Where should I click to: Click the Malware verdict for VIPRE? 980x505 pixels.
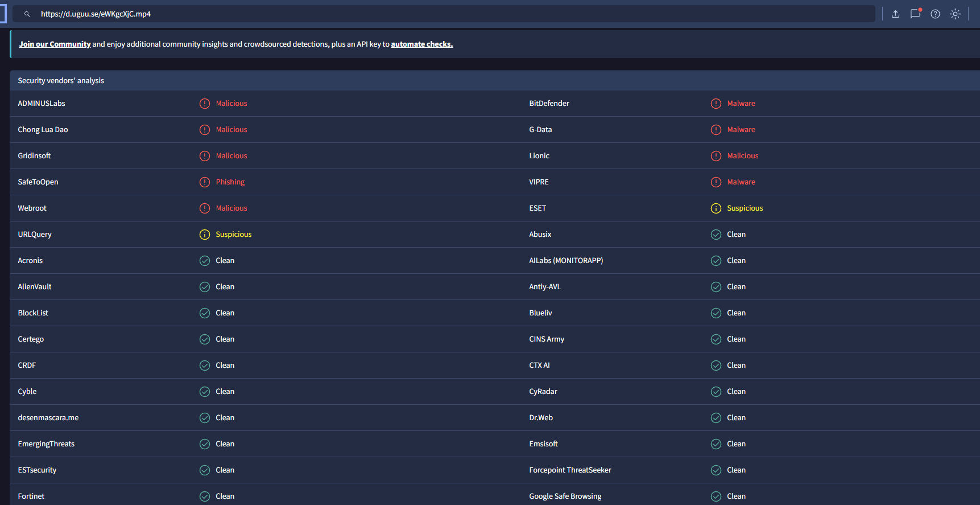coord(741,182)
